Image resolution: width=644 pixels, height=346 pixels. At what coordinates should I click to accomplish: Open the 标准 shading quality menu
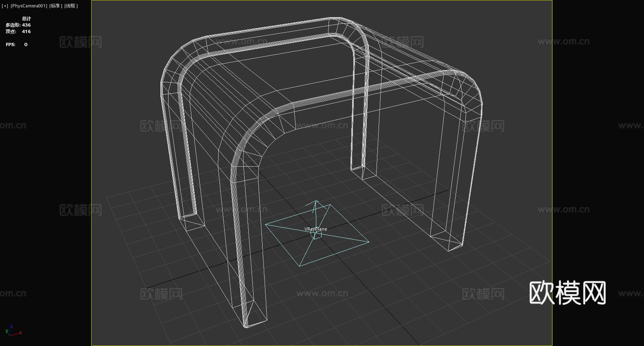click(x=56, y=6)
